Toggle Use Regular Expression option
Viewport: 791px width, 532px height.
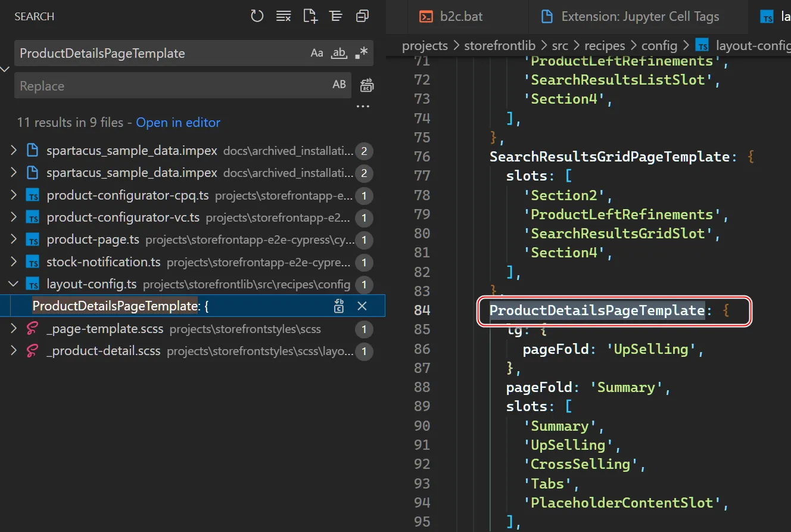[362, 53]
